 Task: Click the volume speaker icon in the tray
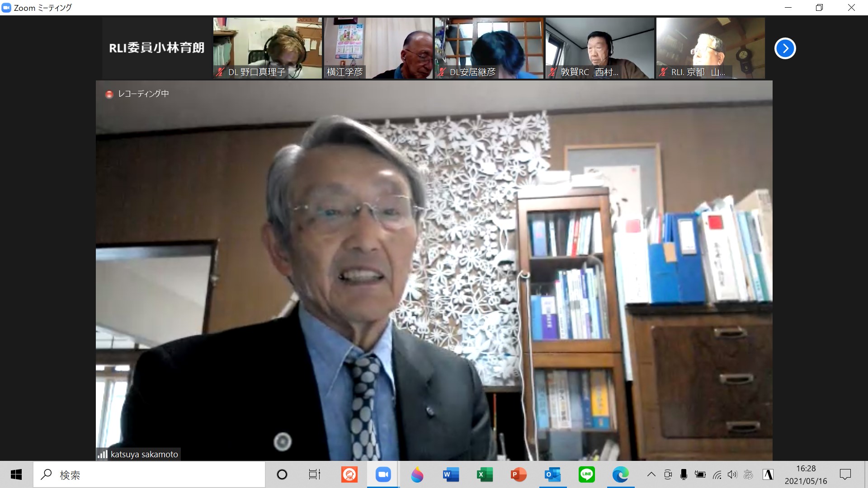(732, 474)
